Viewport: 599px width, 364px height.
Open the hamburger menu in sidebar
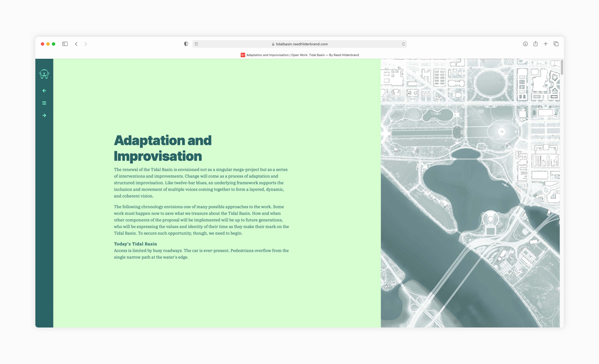(x=44, y=103)
